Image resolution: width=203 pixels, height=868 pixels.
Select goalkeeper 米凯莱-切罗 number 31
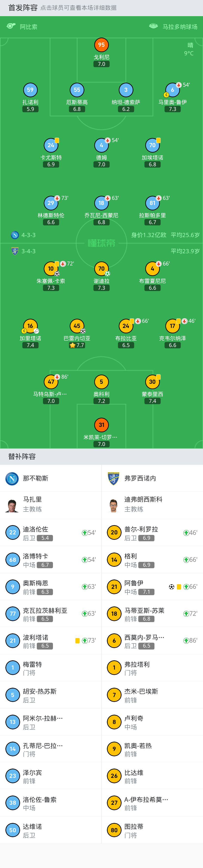[x=101, y=425]
